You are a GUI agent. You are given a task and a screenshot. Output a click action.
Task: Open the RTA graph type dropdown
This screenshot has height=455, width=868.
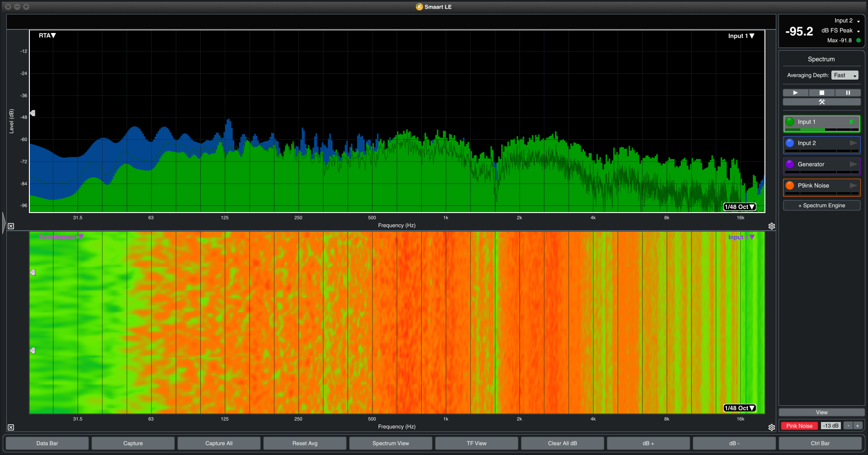[47, 36]
